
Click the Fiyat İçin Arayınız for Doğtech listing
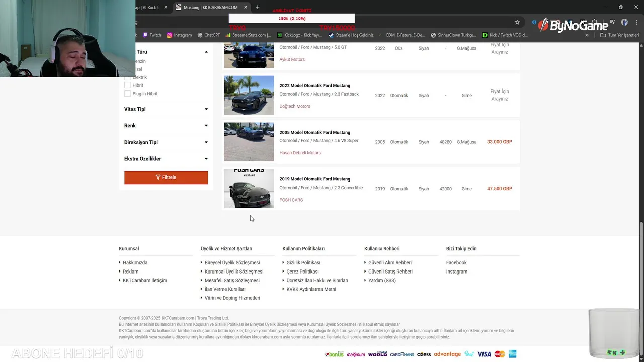coord(500,95)
